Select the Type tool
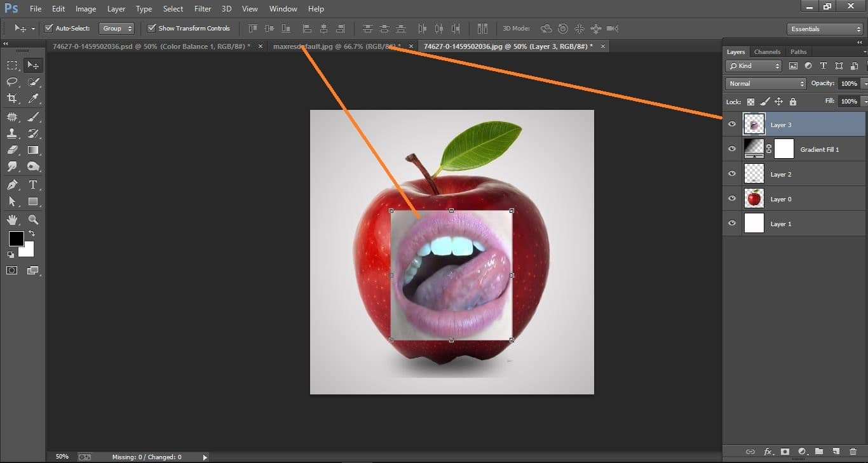 coord(33,184)
